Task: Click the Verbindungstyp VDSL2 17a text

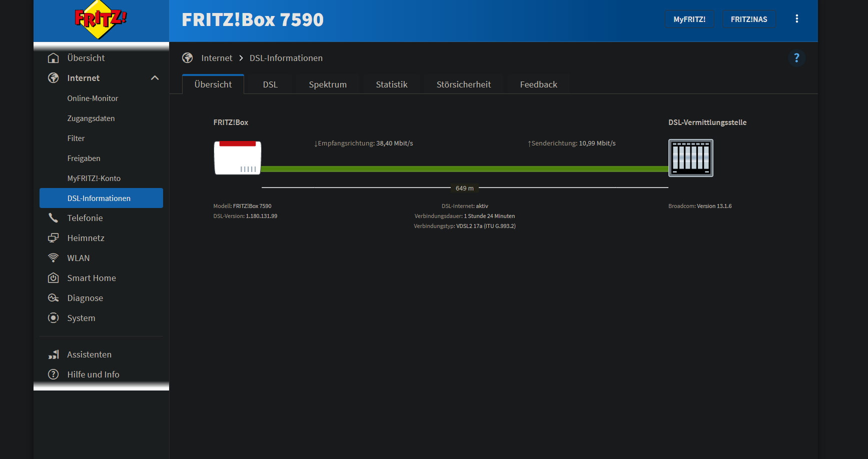Action: (465, 226)
